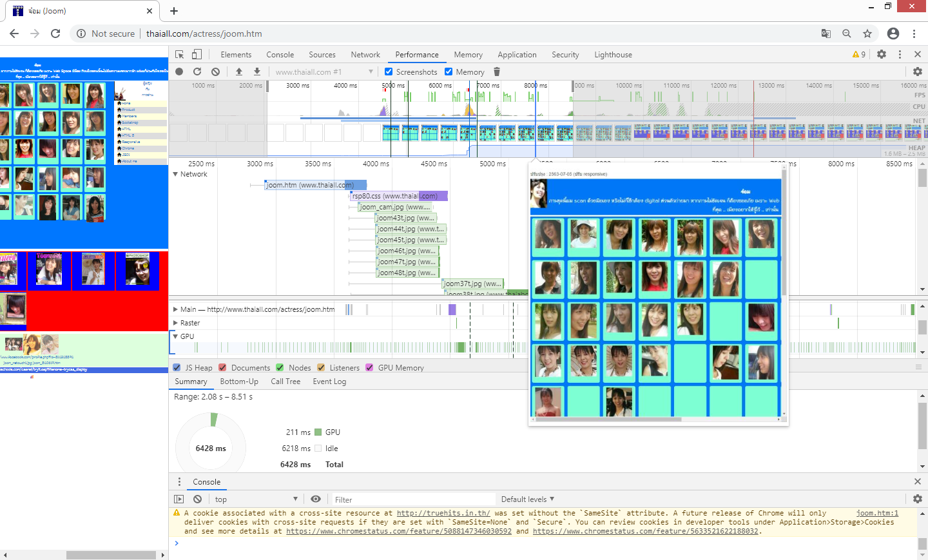Click Save profile download icon
Image resolution: width=928 pixels, height=560 pixels.
[x=257, y=72]
